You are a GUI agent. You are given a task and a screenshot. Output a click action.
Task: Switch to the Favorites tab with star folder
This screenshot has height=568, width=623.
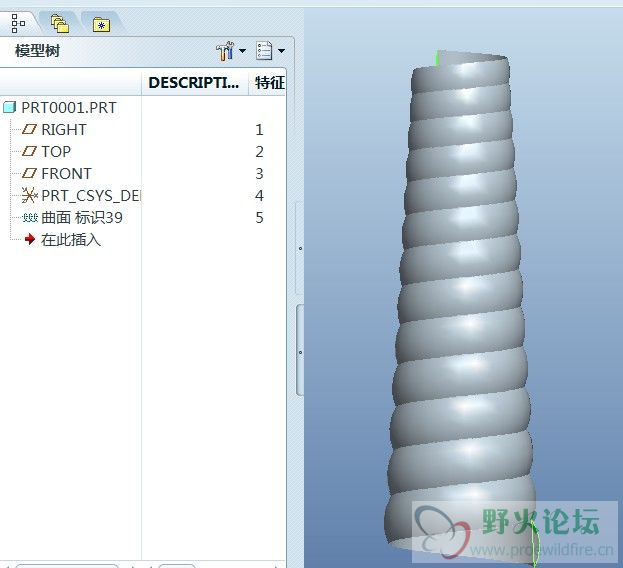[102, 25]
